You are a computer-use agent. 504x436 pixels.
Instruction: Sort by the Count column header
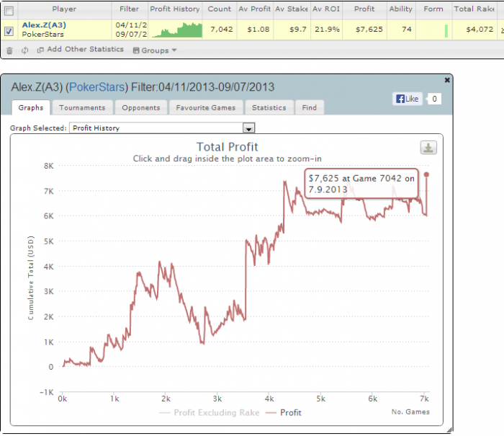[219, 9]
